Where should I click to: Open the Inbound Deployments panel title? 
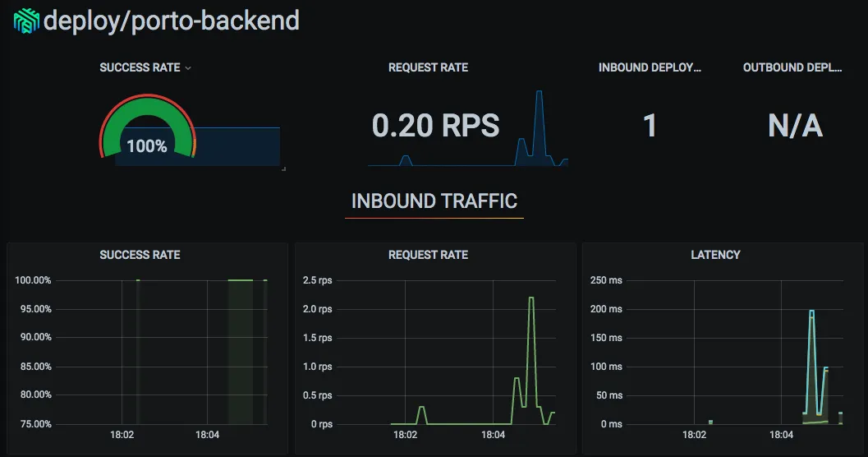tap(650, 67)
